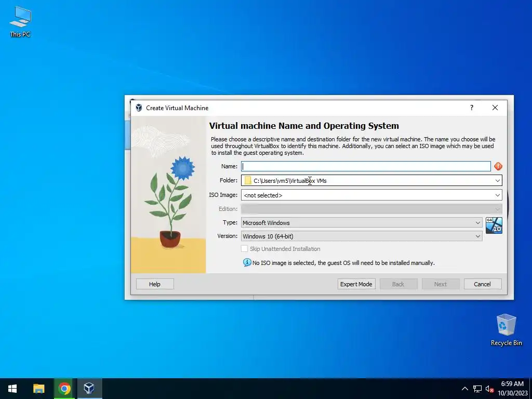This screenshot has height=399, width=532.
Task: Focus the Name text field
Action: coord(366,166)
